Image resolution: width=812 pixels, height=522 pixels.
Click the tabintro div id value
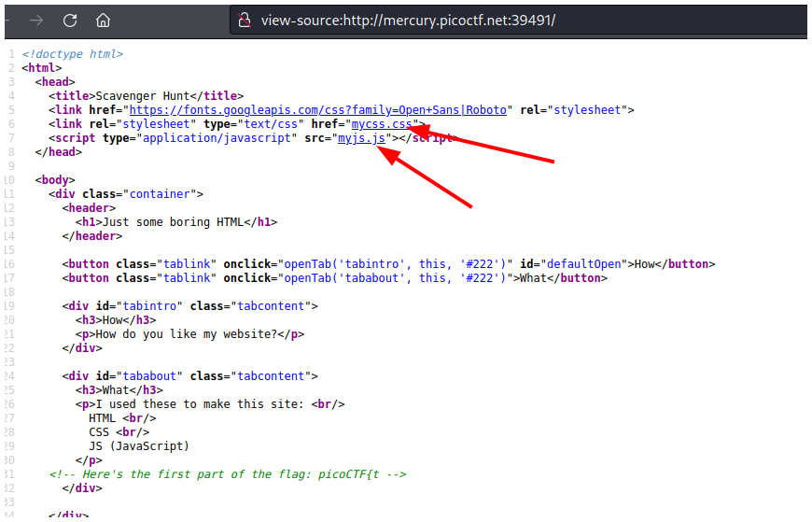147,306
